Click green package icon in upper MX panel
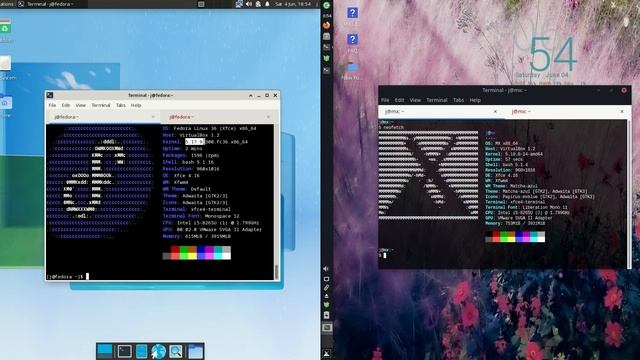The height and width of the screenshot is (360, 640). [x=327, y=58]
